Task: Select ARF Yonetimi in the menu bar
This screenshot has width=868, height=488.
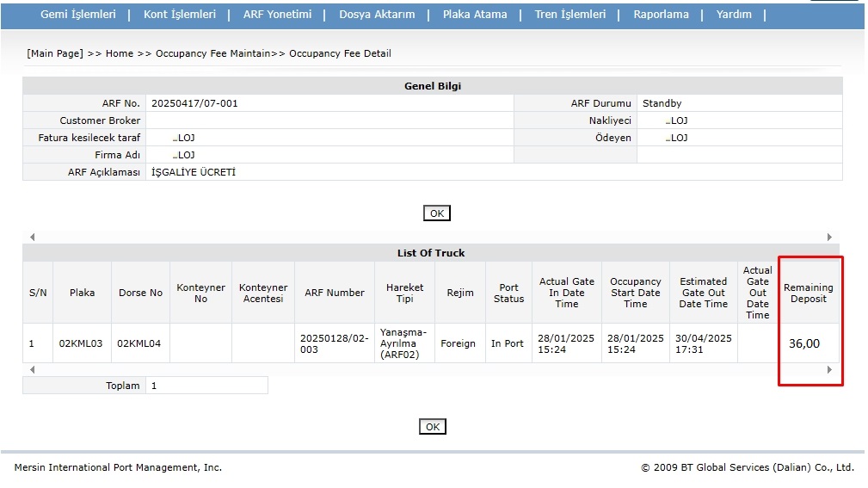Action: pos(277,15)
